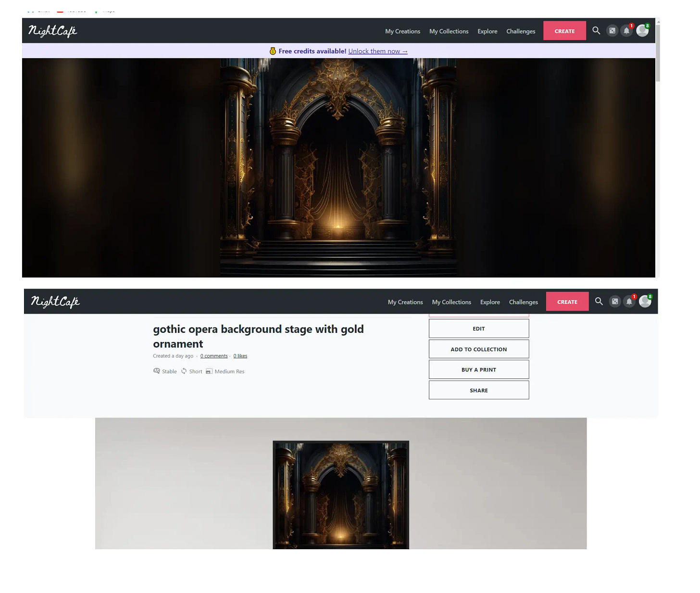Click the coin icon beside Free credits
The height and width of the screenshot is (593, 700).
(273, 51)
